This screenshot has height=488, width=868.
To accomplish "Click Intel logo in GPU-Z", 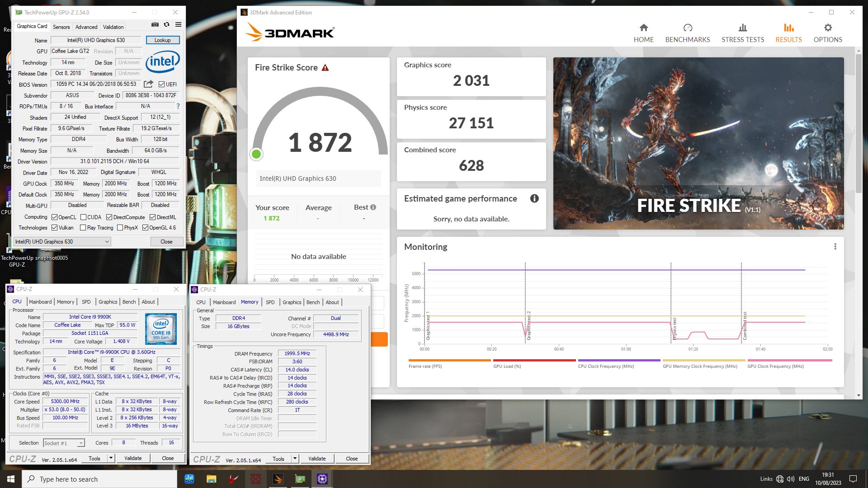I will tap(163, 61).
